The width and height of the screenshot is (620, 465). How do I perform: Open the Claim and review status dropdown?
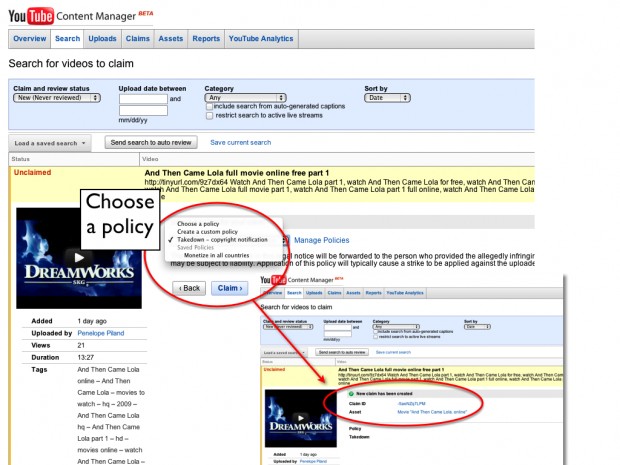pyautogui.click(x=57, y=98)
